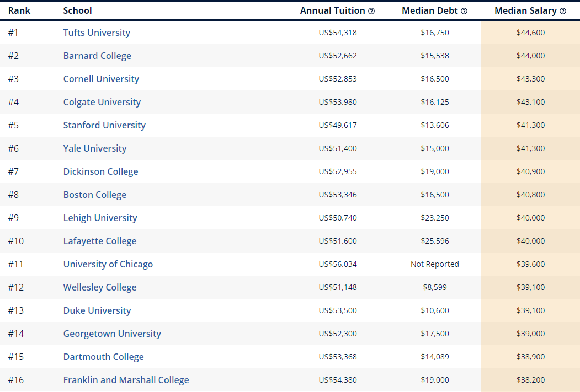Open the Barnard College link
This screenshot has width=580, height=392.
[97, 56]
